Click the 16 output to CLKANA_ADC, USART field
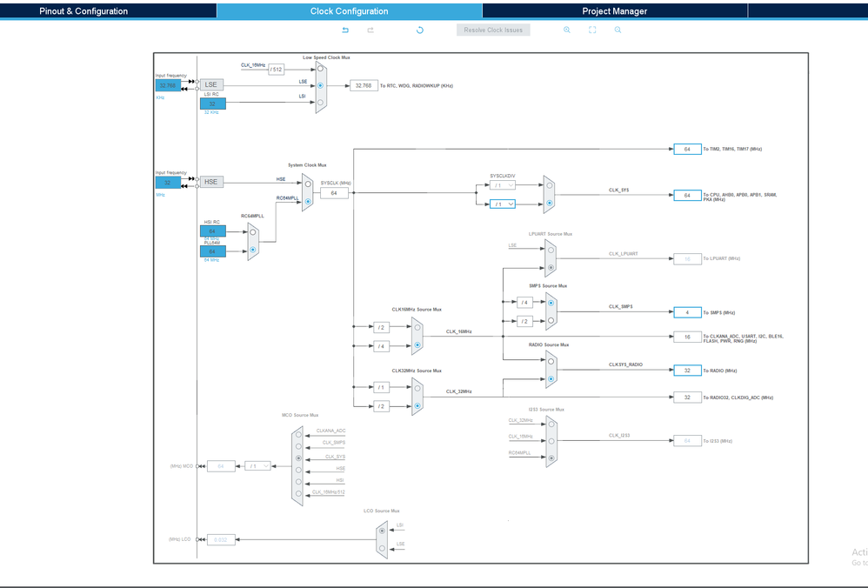The height and width of the screenshot is (588, 868). click(x=687, y=337)
